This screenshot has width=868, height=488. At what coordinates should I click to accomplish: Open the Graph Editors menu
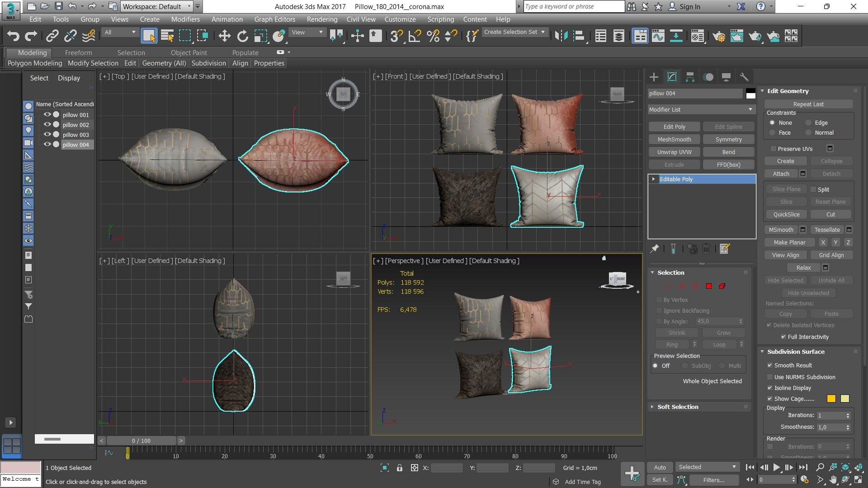click(x=274, y=19)
